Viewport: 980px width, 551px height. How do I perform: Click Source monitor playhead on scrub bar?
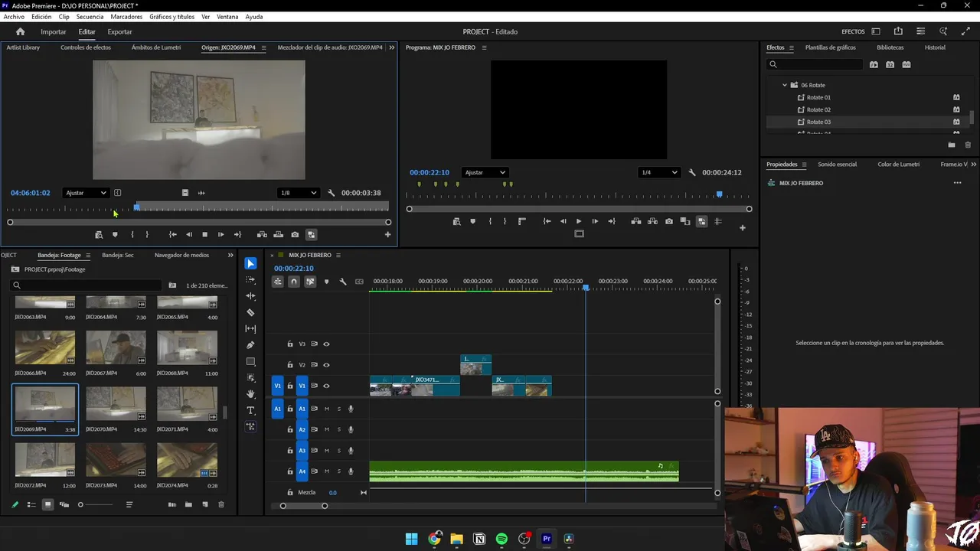(137, 207)
